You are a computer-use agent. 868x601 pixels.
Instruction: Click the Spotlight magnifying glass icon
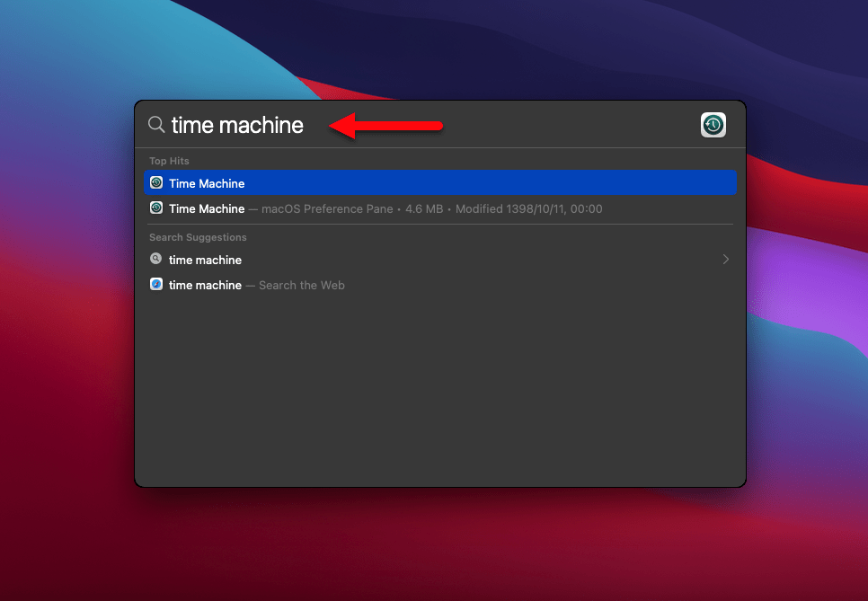click(x=156, y=125)
